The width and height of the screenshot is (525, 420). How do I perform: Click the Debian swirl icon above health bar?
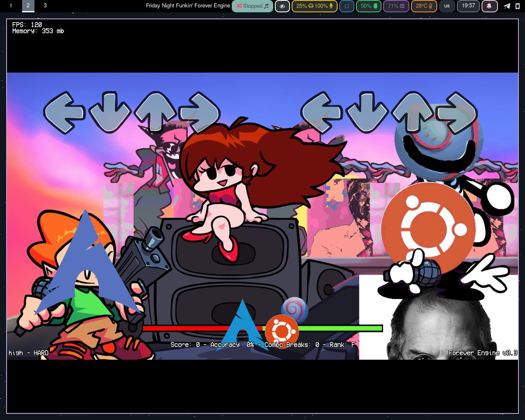[294, 309]
